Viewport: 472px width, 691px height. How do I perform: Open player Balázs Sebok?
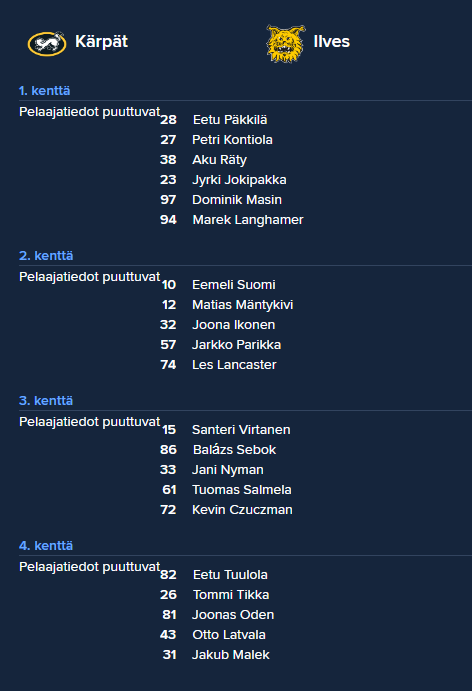point(234,450)
